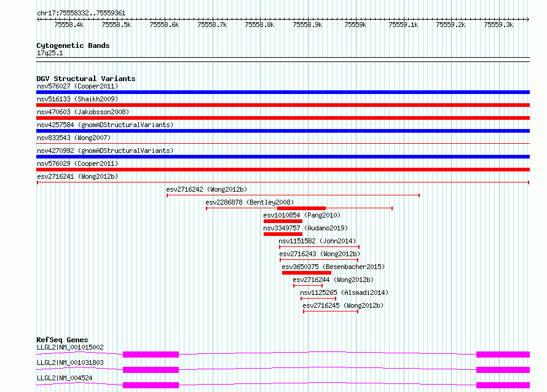Open the esv2716243 (Wong2012b) variant label
Image resolution: width=547 pixels, height=392 pixels.
(320, 254)
